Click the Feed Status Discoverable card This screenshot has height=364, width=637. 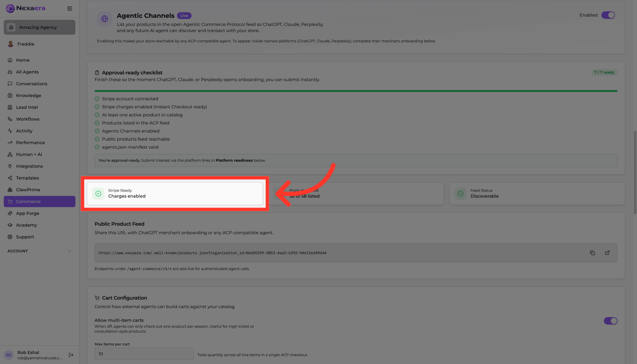coord(537,193)
